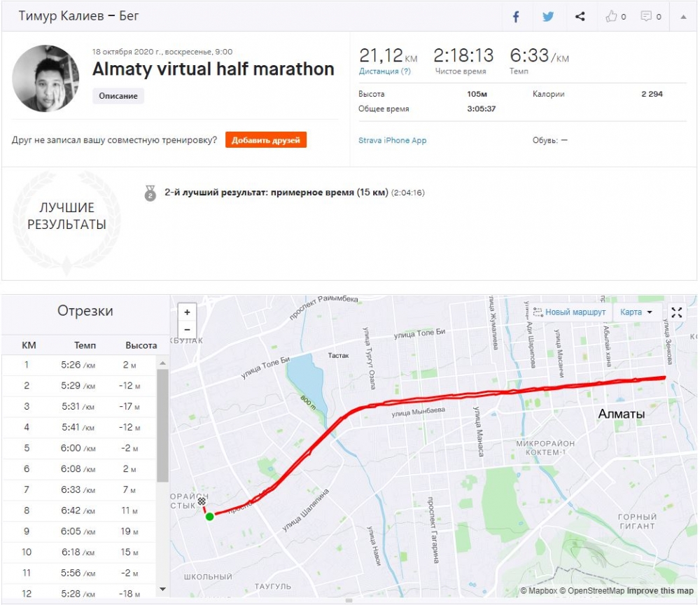Zoom in on the map
Image resolution: width=700 pixels, height=605 pixels.
187,312
